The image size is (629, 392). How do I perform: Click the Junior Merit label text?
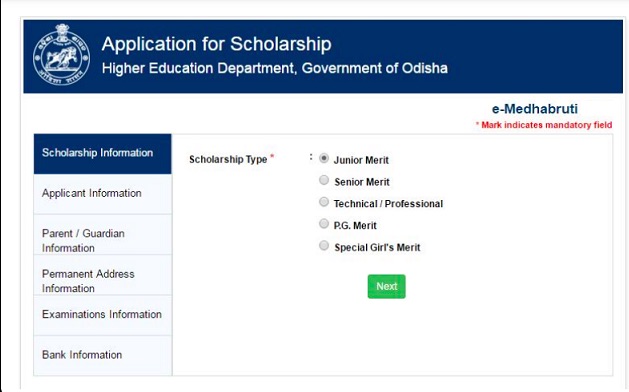pos(361,160)
